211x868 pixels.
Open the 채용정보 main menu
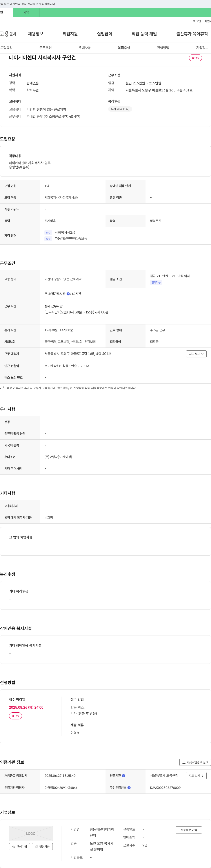point(35,34)
